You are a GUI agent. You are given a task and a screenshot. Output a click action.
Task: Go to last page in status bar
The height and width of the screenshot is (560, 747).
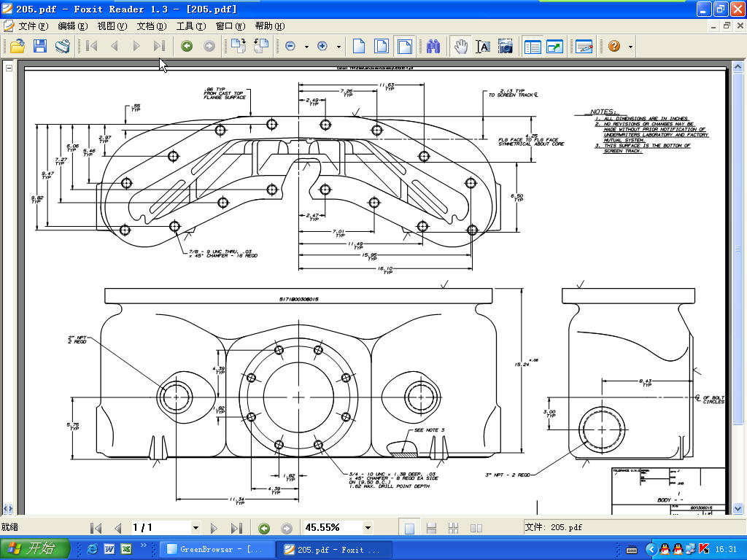coord(237,528)
